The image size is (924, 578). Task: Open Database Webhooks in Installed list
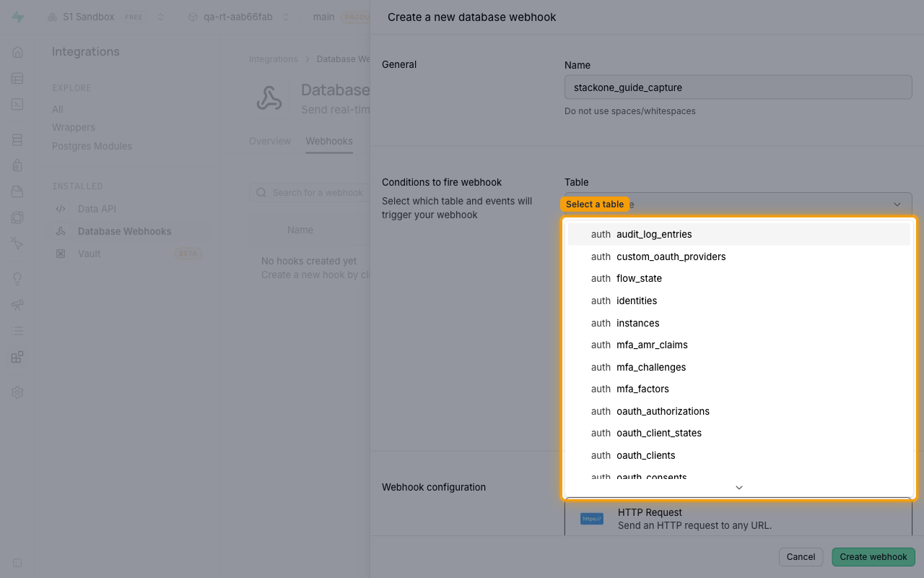click(125, 231)
